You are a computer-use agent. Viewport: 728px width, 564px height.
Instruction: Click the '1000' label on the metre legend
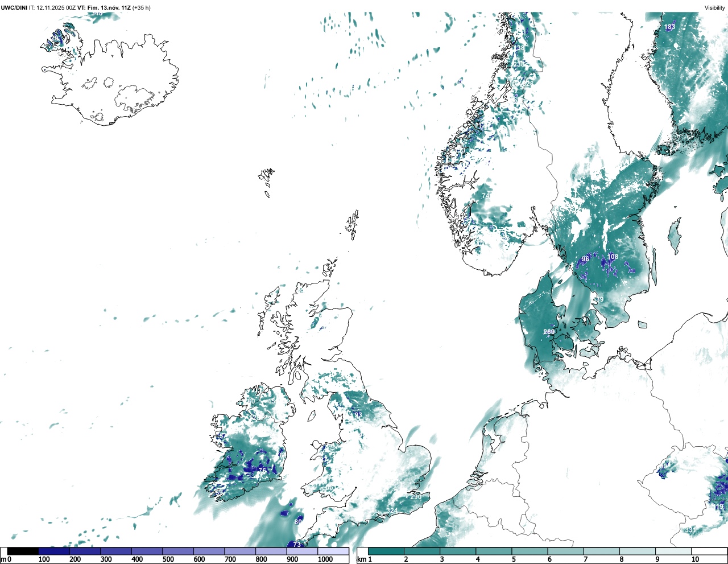coord(325,559)
